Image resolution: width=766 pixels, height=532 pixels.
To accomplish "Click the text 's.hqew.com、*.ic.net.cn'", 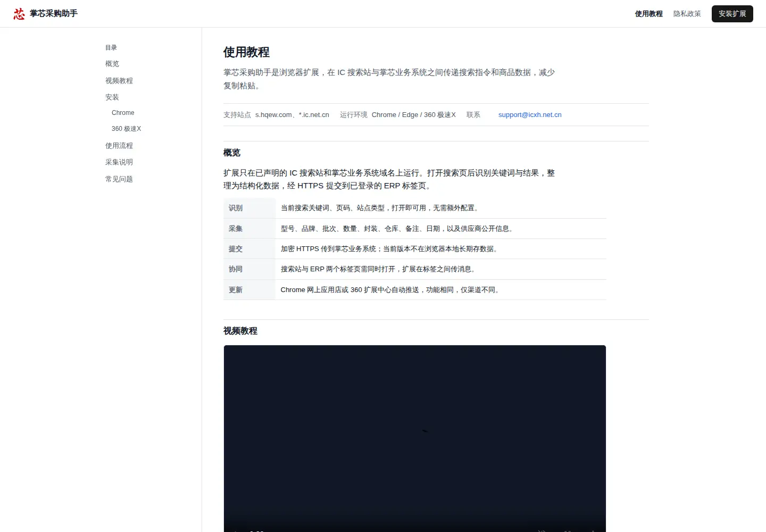I will [292, 115].
